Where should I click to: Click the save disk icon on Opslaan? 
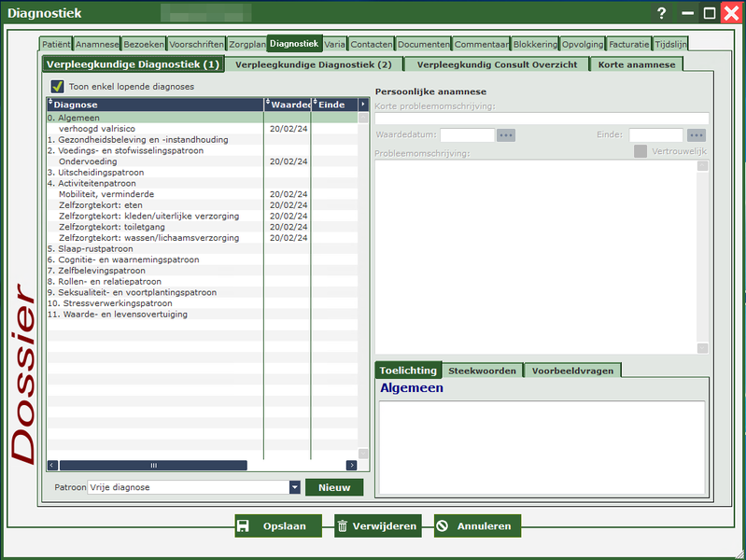pyautogui.click(x=244, y=526)
